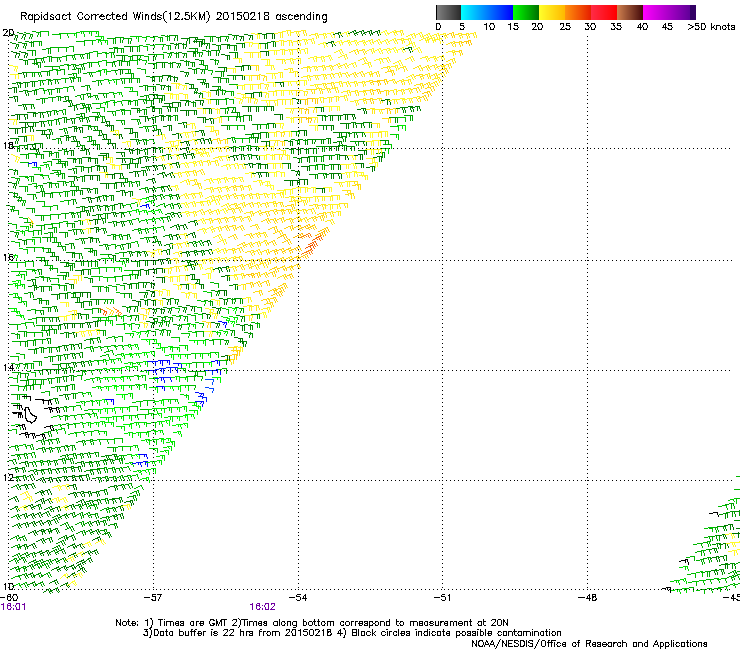Click the cyan-blue 5-15 knots legend segment
The height and width of the screenshot is (650, 740).
tap(487, 12)
